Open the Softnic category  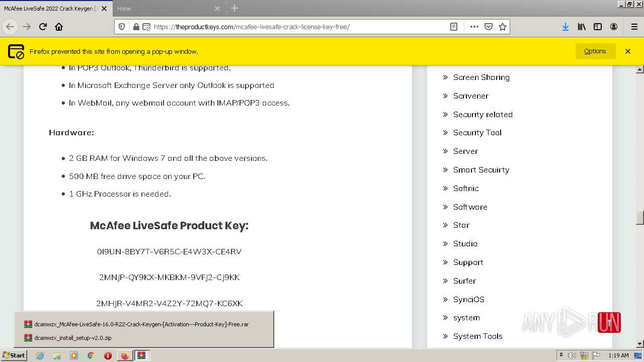(466, 189)
